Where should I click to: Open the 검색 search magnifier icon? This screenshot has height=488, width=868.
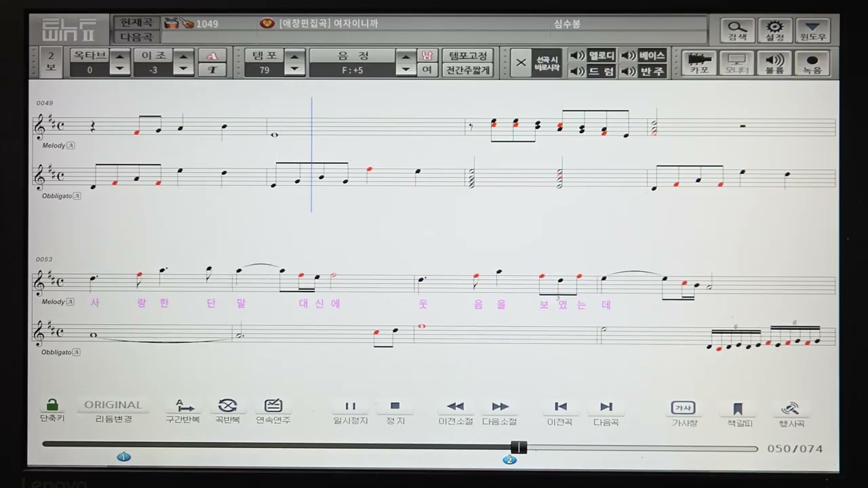(x=737, y=30)
